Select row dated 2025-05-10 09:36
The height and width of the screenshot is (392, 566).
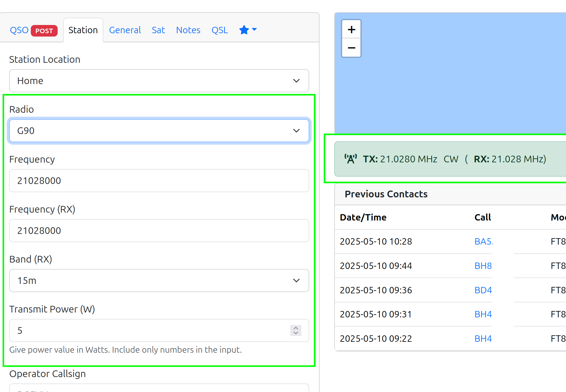point(450,290)
